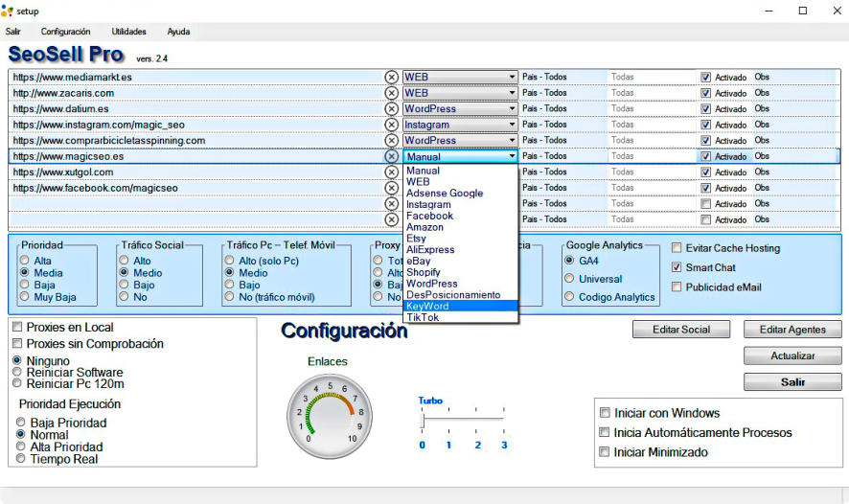Click the Turbo slider thumb
Screen dimensions: 849x504
pyautogui.click(x=423, y=420)
